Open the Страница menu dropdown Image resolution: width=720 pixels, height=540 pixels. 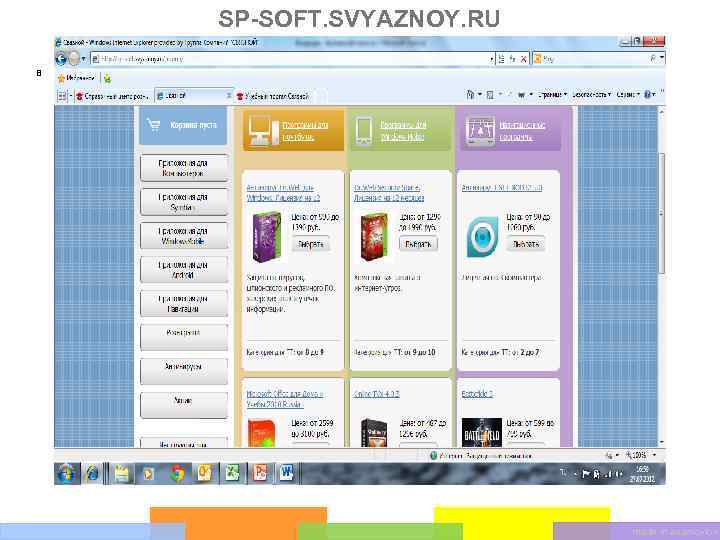point(552,95)
